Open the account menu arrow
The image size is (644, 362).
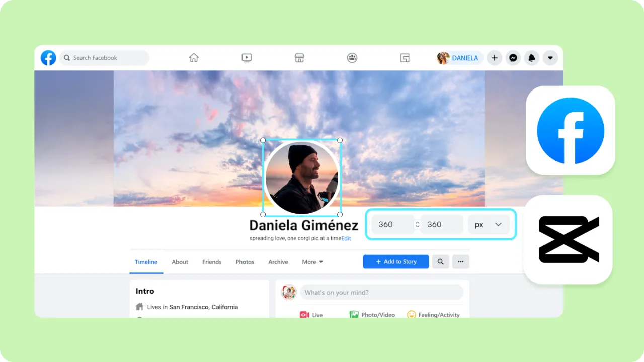(550, 58)
